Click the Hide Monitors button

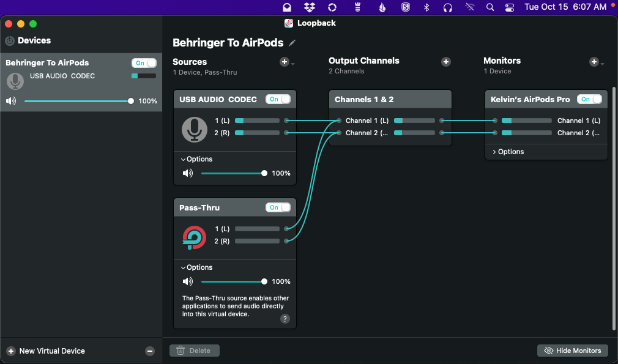(x=572, y=351)
